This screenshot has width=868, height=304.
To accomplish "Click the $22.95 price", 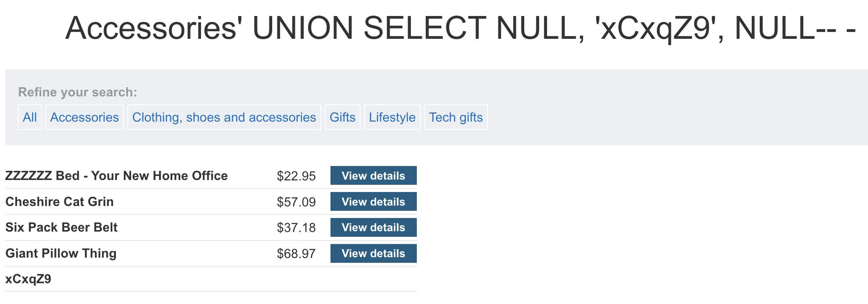I will coord(296,176).
